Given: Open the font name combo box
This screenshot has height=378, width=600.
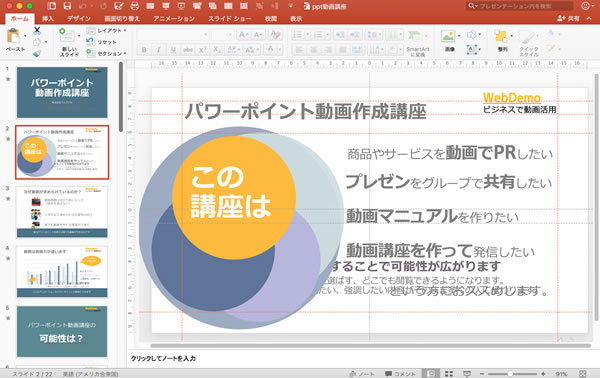Looking at the screenshot, I should 173,35.
